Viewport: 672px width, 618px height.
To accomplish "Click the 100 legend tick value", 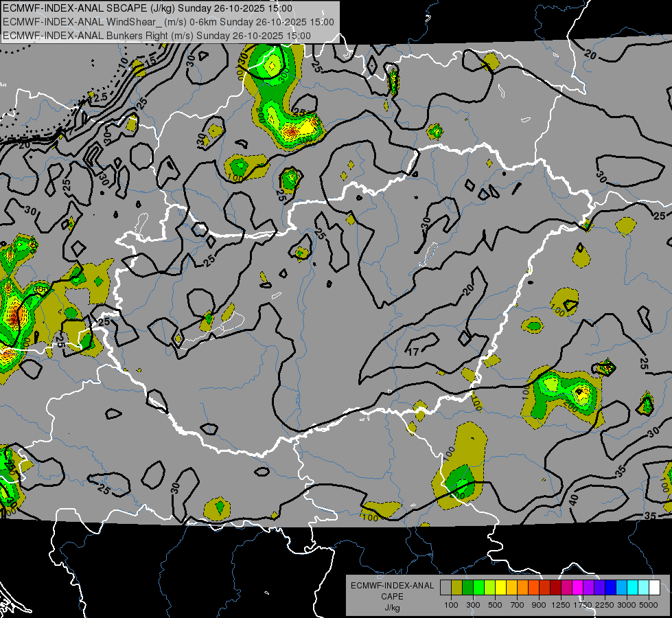I will (x=451, y=605).
